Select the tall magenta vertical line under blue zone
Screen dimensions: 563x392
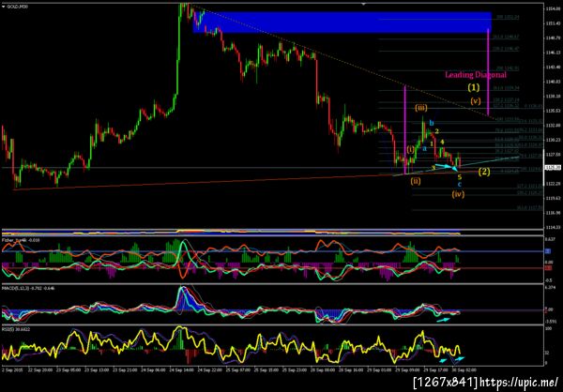(x=488, y=72)
